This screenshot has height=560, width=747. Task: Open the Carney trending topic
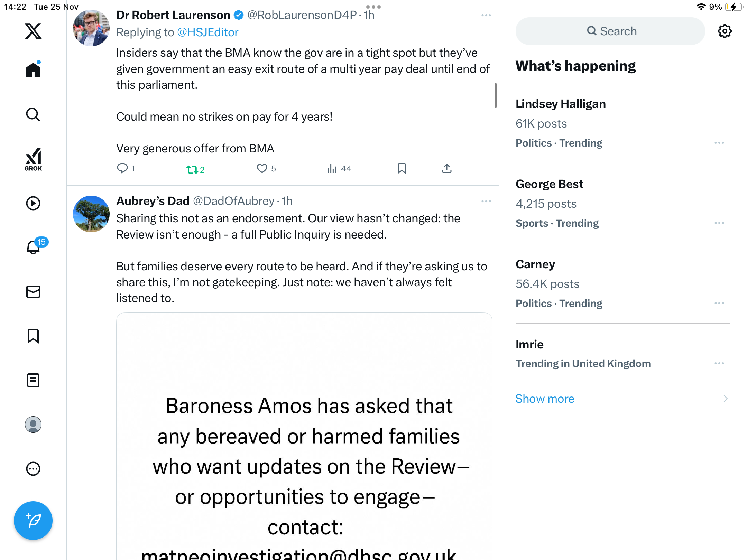point(535,264)
